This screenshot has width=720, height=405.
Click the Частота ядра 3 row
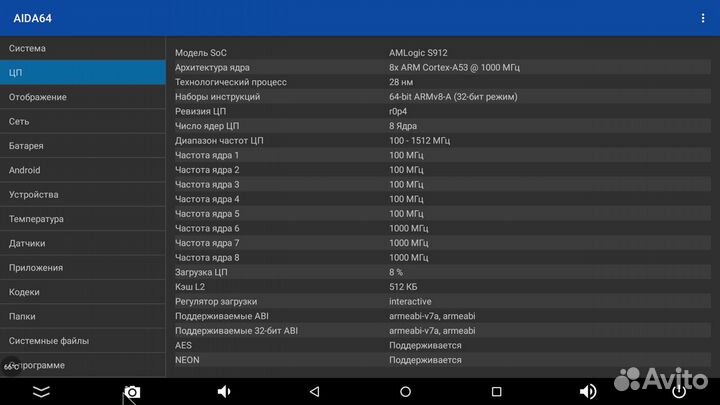point(442,185)
